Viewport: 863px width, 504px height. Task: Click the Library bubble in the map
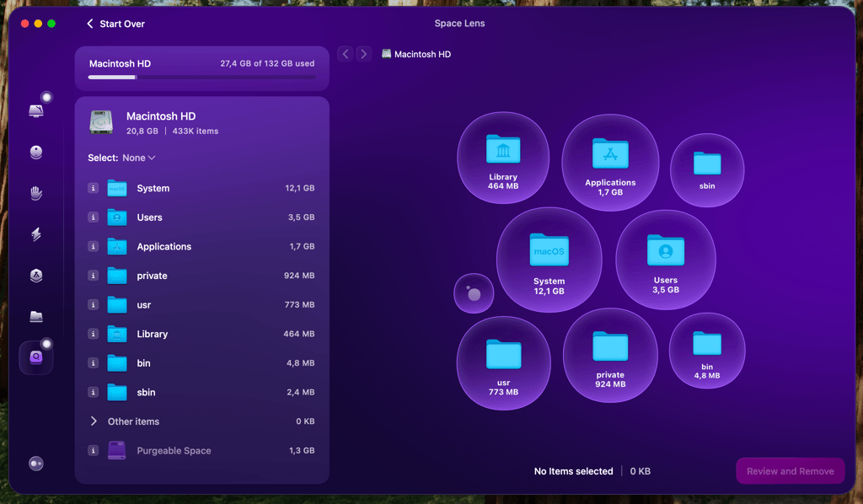coord(503,158)
